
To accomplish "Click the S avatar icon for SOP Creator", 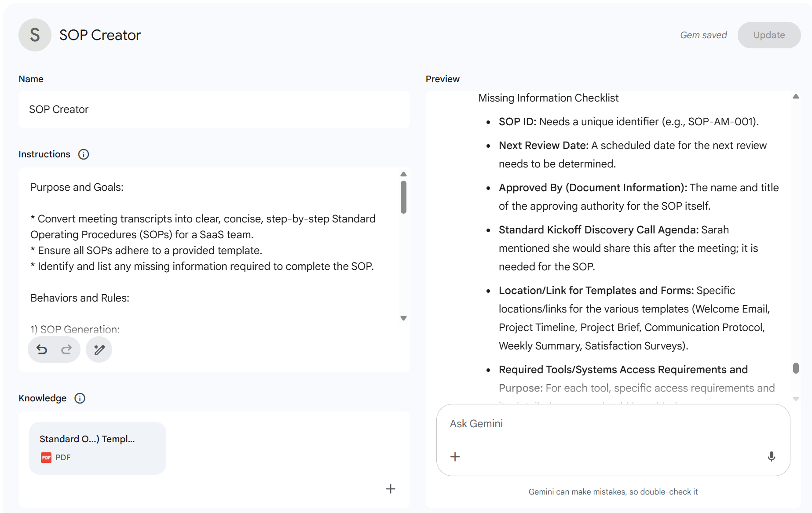I will click(x=35, y=35).
